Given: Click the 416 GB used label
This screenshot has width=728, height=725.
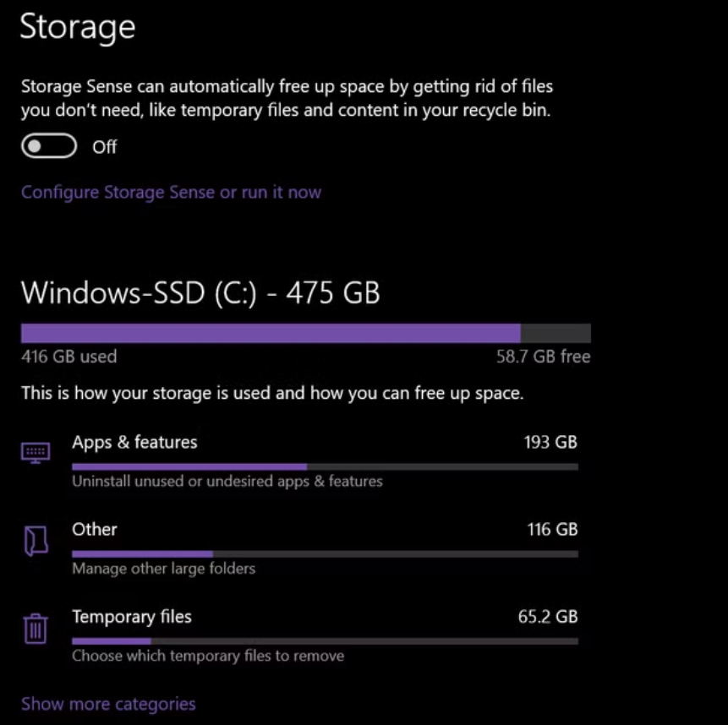Looking at the screenshot, I should [68, 356].
